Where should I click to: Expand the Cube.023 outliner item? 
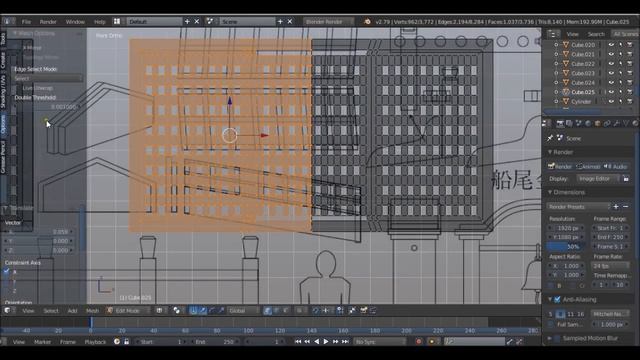556,73
